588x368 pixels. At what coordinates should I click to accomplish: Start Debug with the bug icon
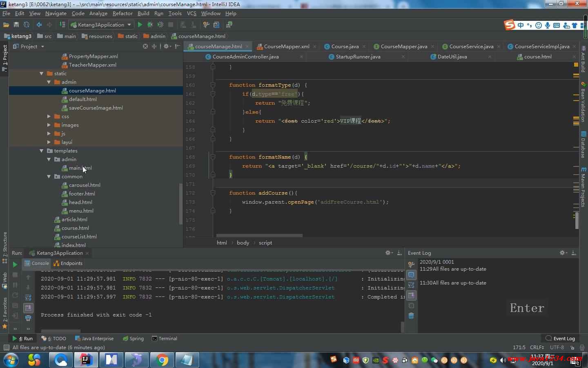point(150,25)
